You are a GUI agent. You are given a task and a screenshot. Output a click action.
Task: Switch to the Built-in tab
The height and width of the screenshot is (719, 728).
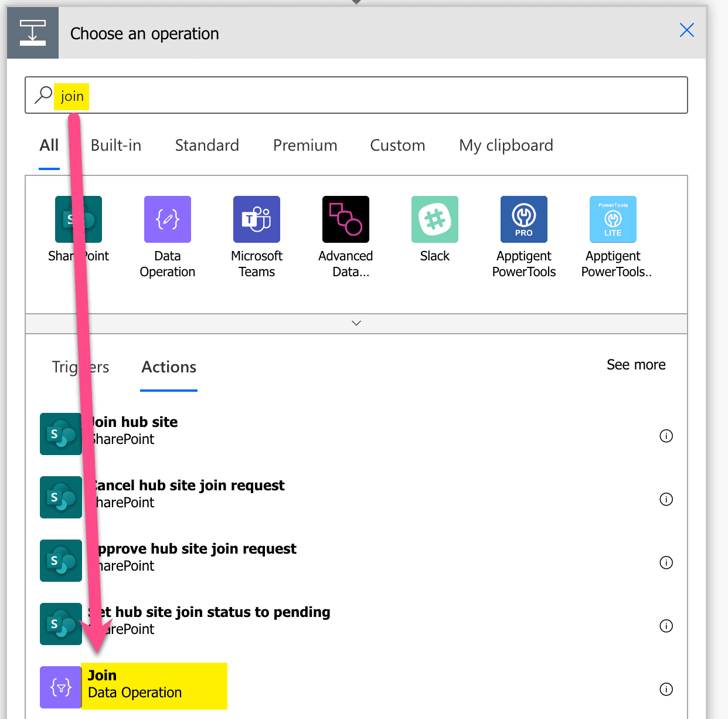pyautogui.click(x=115, y=145)
